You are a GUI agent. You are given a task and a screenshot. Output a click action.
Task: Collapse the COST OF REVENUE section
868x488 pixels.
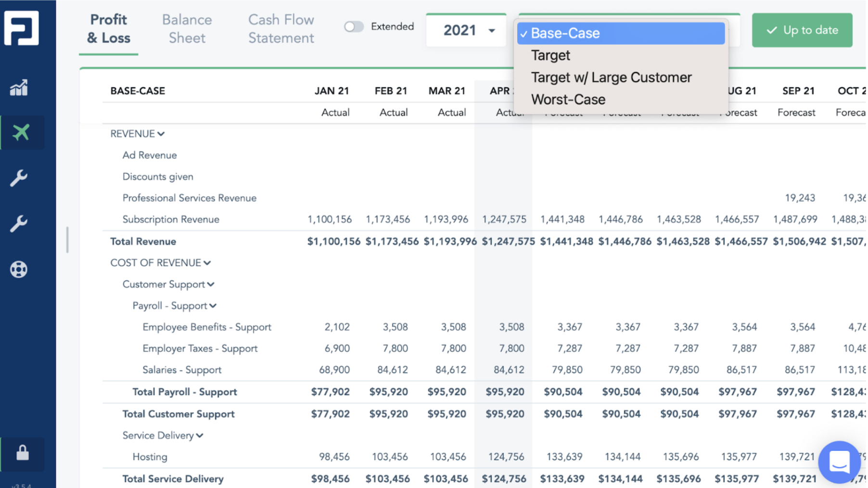207,263
